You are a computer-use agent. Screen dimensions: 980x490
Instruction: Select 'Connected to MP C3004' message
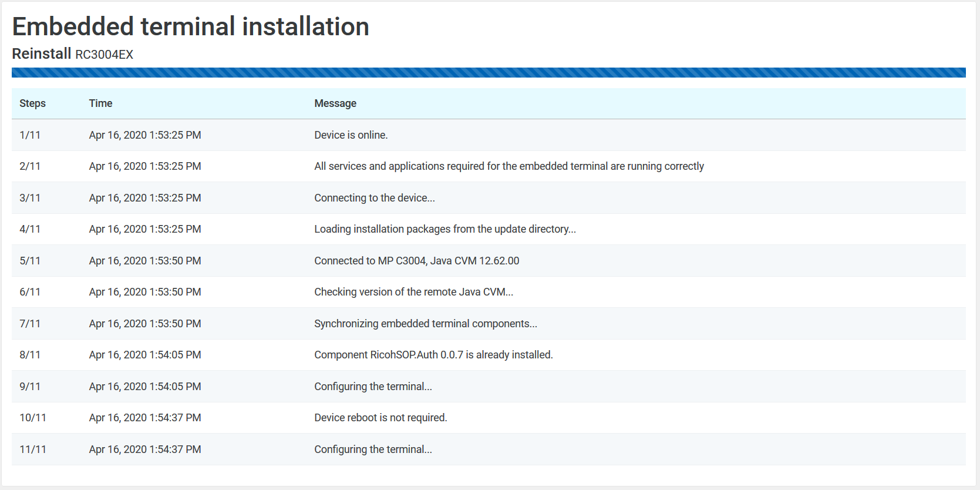[416, 261]
